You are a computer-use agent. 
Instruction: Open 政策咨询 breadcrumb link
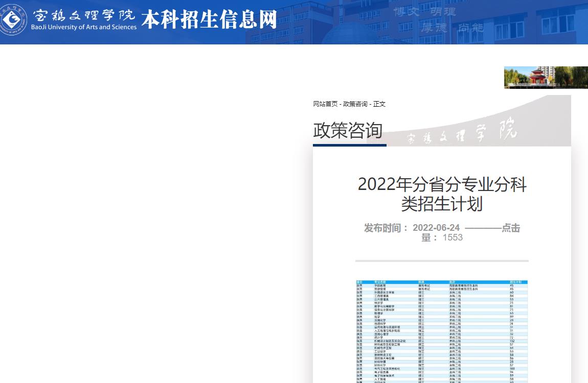pos(355,104)
